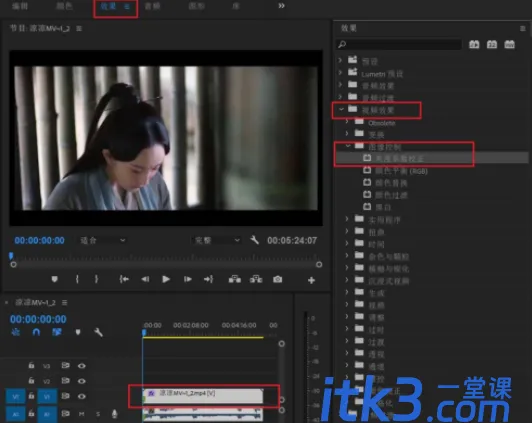Viewport: 532px width, 423px height.
Task: Solo the A1 track with S
Action: [x=98, y=414]
